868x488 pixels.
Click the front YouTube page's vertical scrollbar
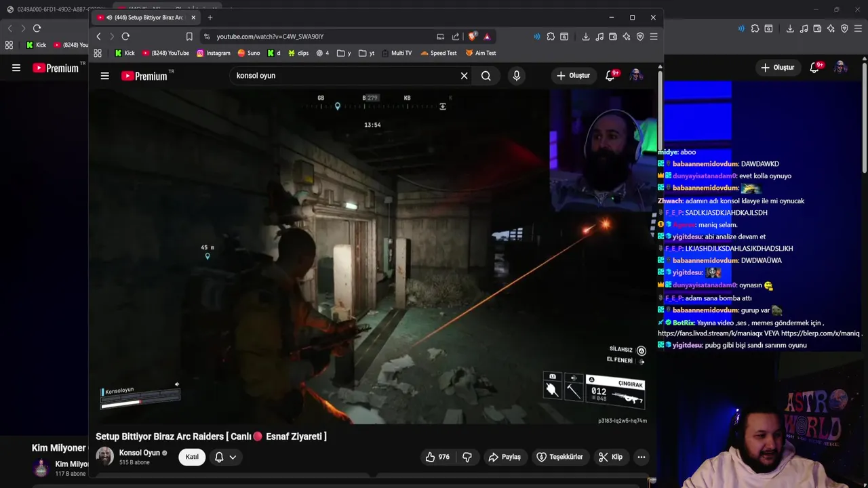(660, 112)
